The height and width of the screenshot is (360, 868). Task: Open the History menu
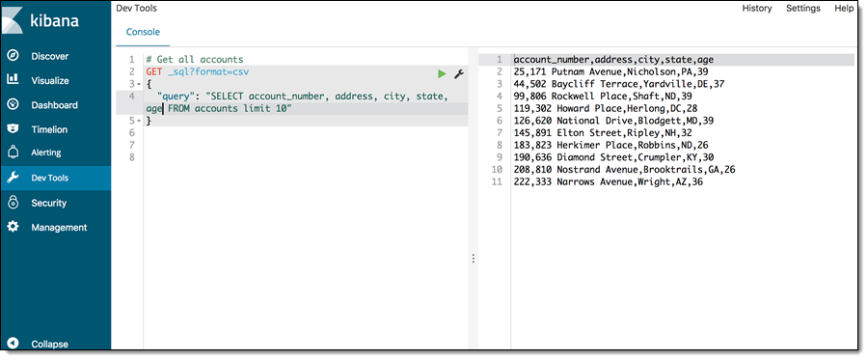[757, 9]
